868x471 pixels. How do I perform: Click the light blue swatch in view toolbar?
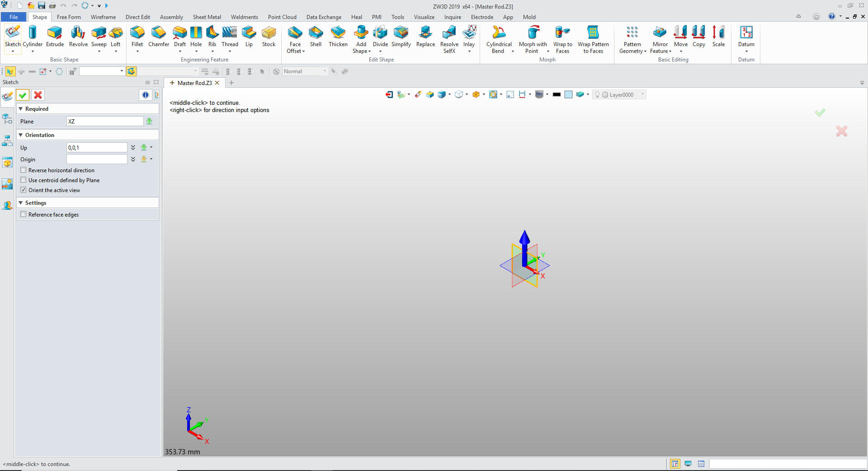tap(568, 94)
